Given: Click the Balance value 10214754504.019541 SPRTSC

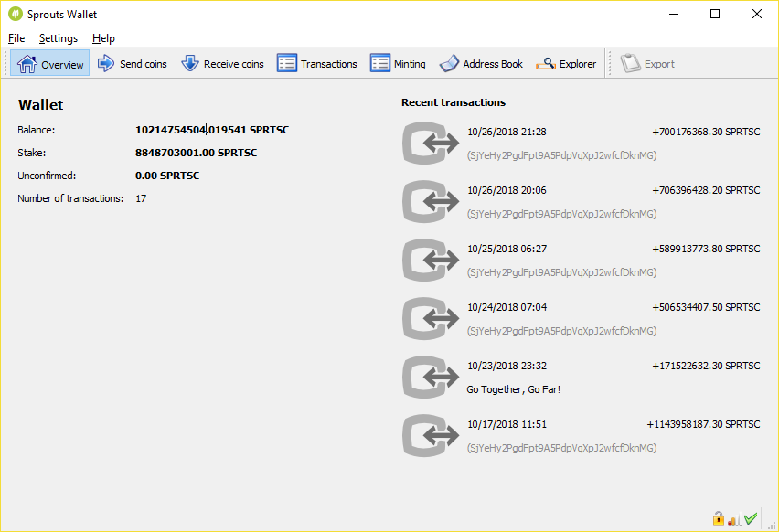Looking at the screenshot, I should click(x=212, y=130).
